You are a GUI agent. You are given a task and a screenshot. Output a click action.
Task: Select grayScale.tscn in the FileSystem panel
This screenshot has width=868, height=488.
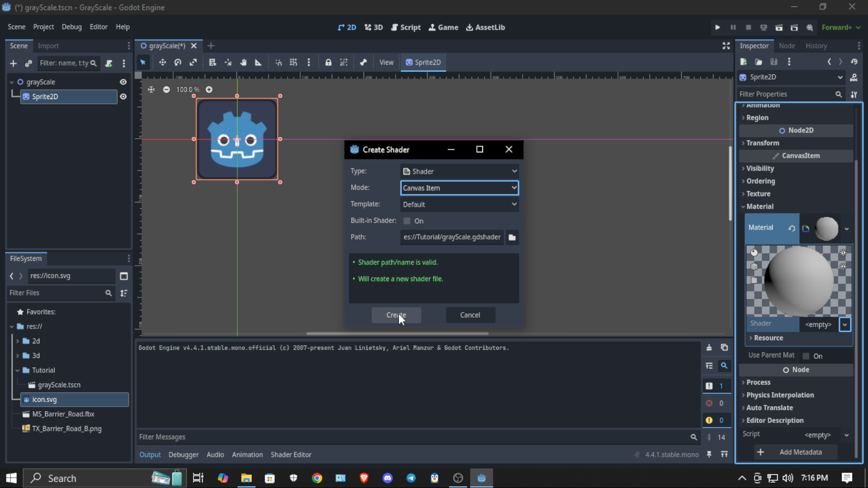point(59,385)
